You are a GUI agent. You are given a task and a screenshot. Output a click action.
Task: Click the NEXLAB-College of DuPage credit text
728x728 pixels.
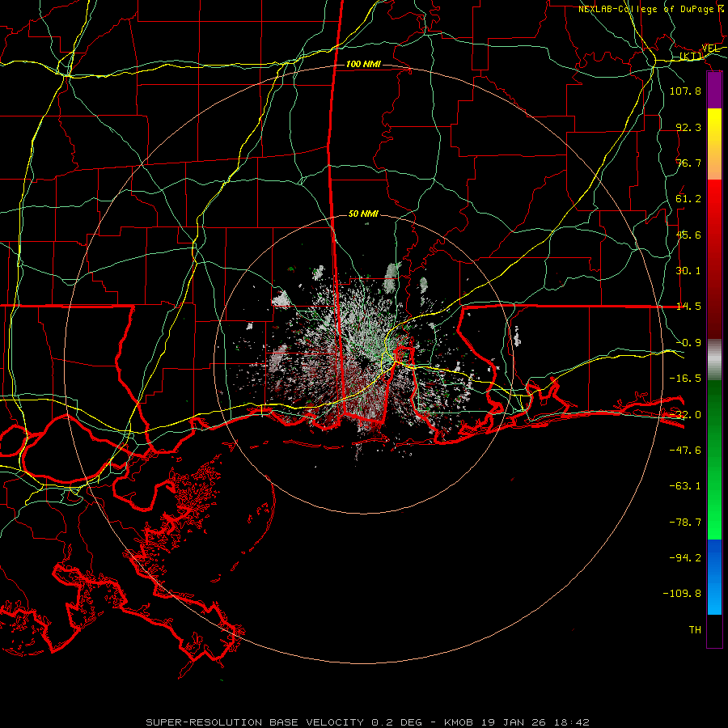pyautogui.click(x=645, y=9)
